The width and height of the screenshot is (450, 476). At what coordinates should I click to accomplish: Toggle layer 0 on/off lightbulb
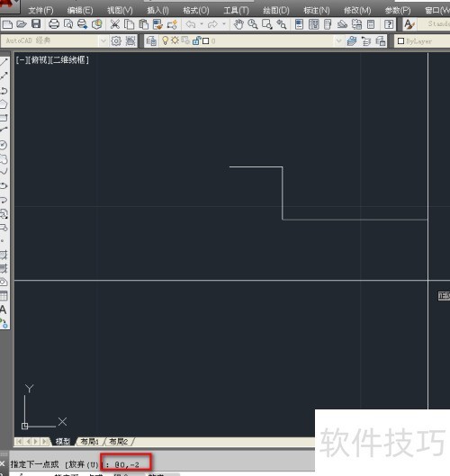pos(165,40)
